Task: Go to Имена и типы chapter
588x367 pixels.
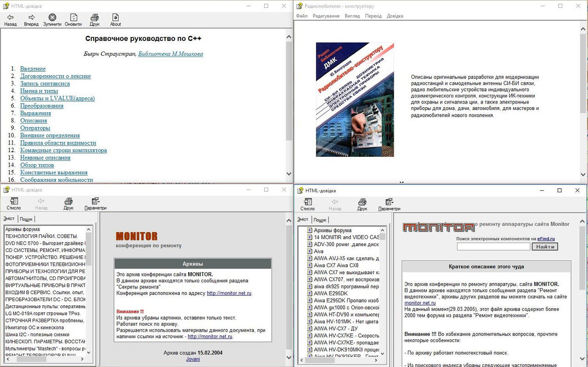Action: 39,91
